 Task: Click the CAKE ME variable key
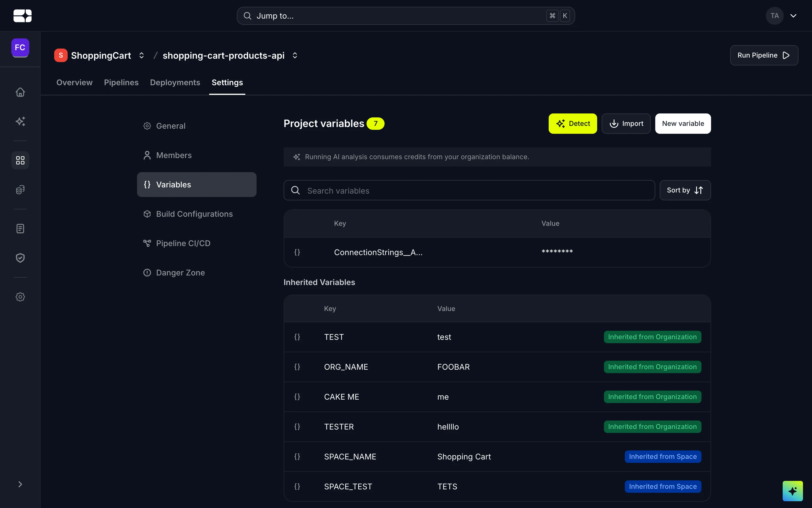342,397
